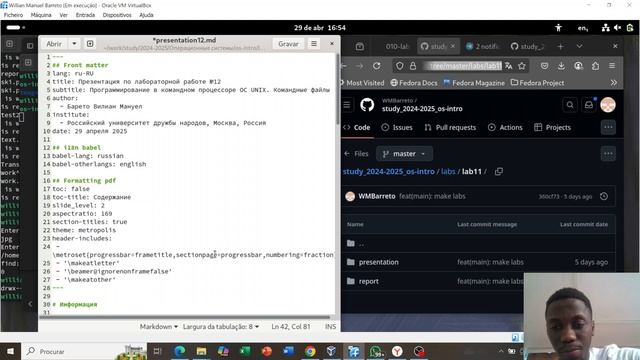Open Fedora Project bookmark folder
The width and height of the screenshot is (640, 360).
[537, 82]
